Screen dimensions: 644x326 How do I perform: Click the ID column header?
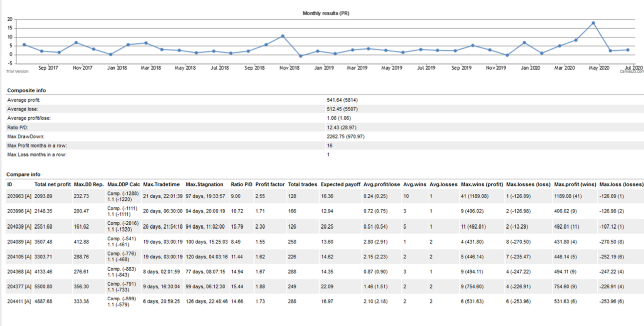9,184
